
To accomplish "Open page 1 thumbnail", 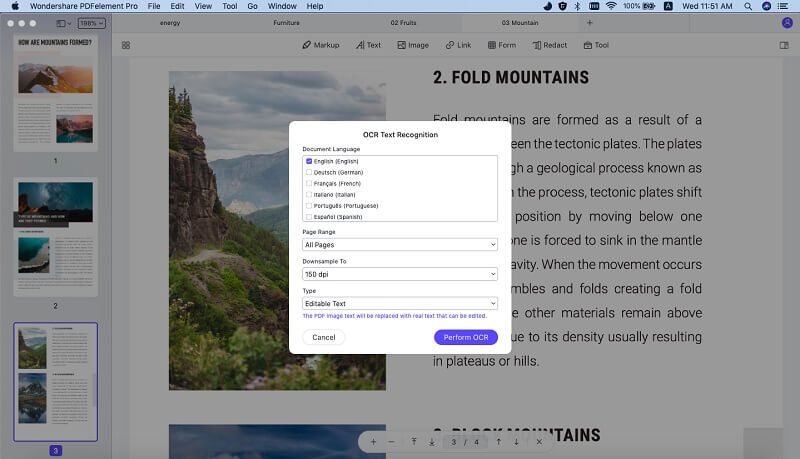I will coord(56,93).
